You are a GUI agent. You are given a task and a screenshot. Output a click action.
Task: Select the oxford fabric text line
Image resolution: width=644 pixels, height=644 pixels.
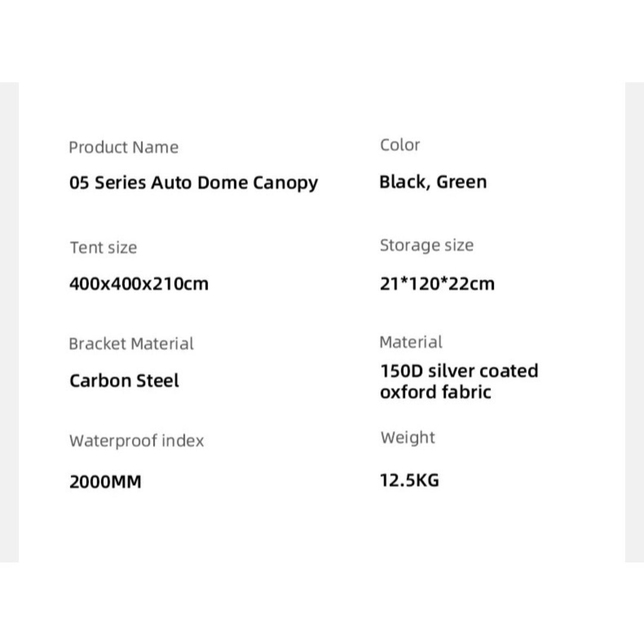[x=435, y=392]
